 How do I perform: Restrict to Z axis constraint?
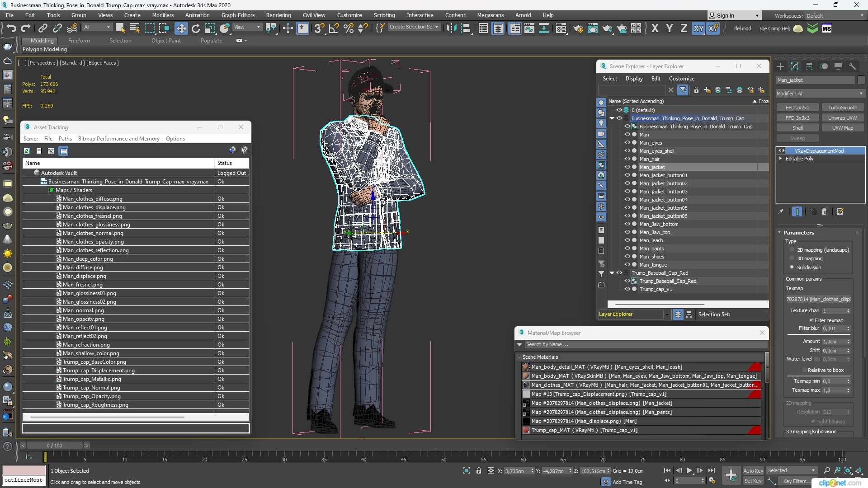[x=684, y=28]
